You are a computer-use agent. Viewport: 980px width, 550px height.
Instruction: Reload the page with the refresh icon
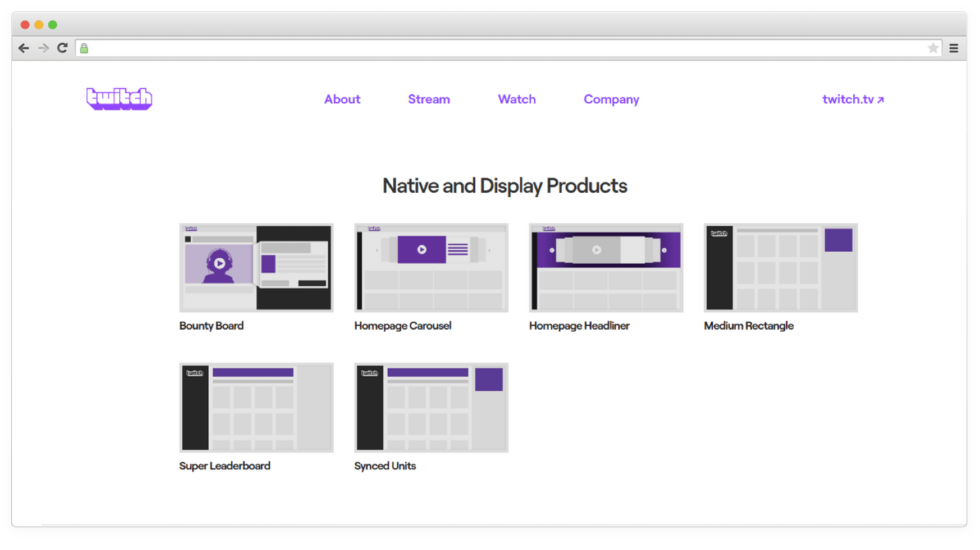[x=62, y=48]
